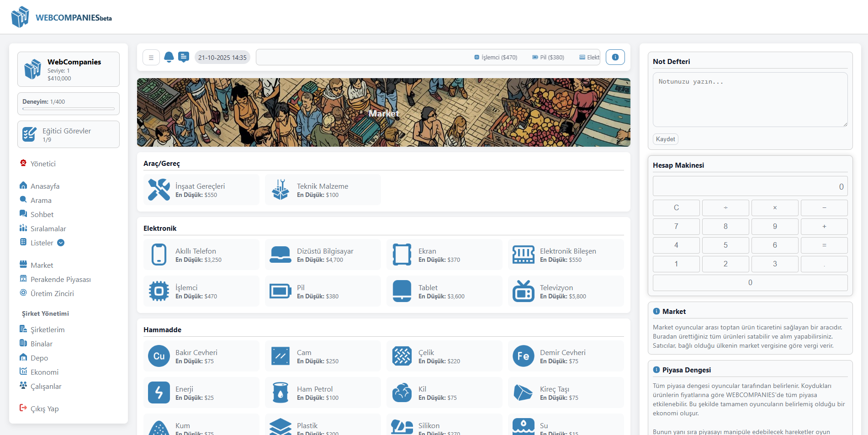
Task: Click the Deneyim experience progress bar
Action: 69,109
